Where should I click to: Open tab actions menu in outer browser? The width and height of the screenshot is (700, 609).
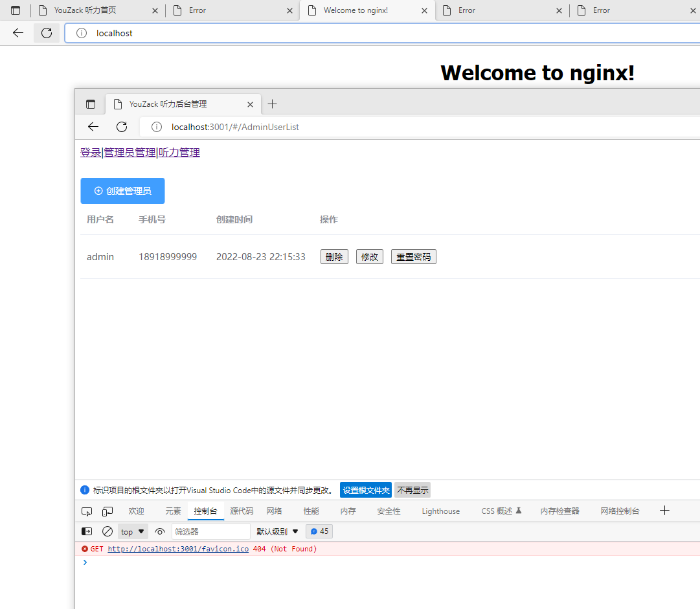[x=16, y=10]
